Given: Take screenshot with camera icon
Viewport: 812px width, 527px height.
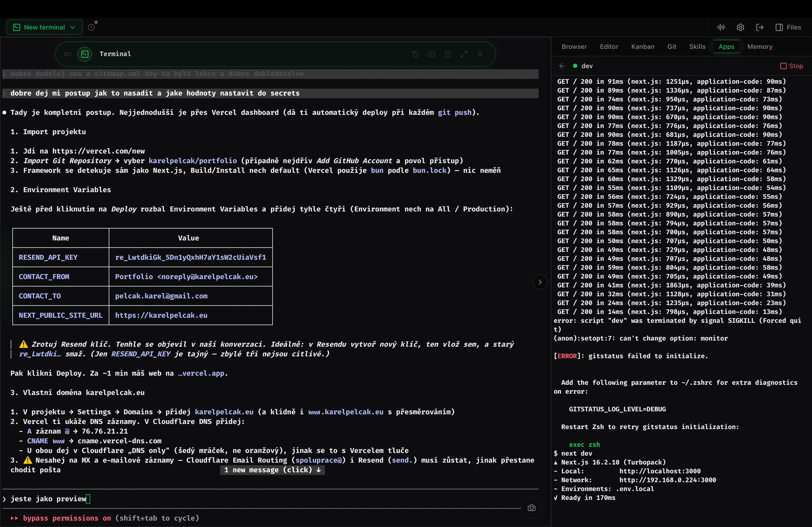Looking at the screenshot, I should click(532, 508).
